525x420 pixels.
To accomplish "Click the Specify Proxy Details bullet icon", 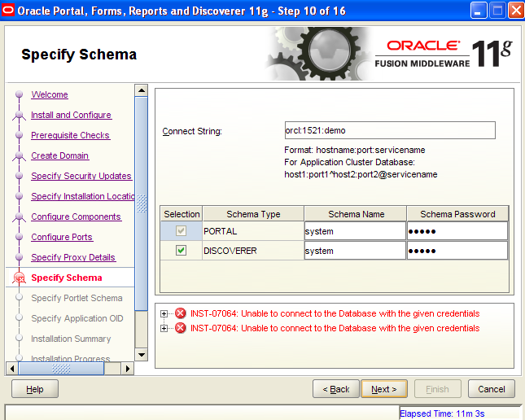I will coord(19,257).
